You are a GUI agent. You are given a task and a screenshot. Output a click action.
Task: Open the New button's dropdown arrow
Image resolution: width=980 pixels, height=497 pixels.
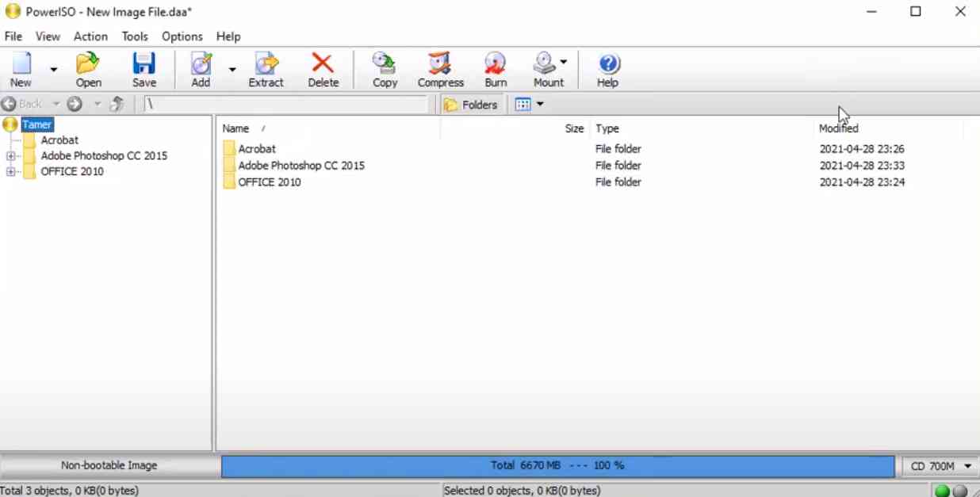pos(54,70)
